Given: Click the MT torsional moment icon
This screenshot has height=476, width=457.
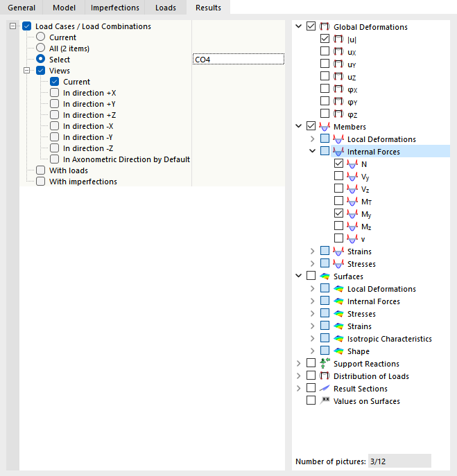Looking at the screenshot, I should 352,201.
